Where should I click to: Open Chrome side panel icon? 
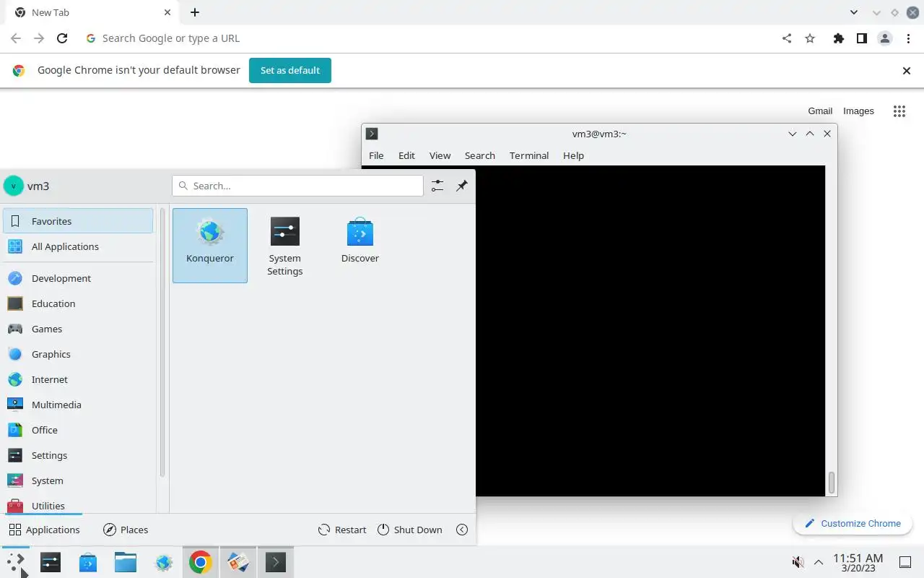pos(861,38)
